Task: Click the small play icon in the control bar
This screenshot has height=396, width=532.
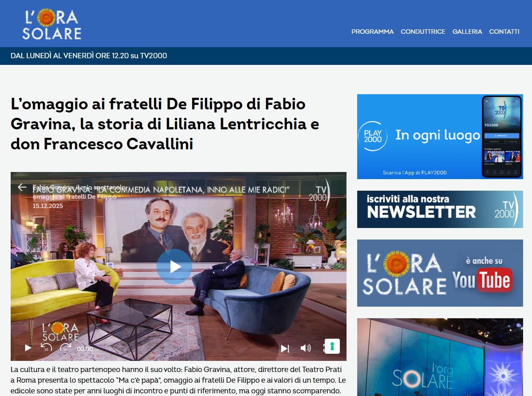Action: (28, 348)
